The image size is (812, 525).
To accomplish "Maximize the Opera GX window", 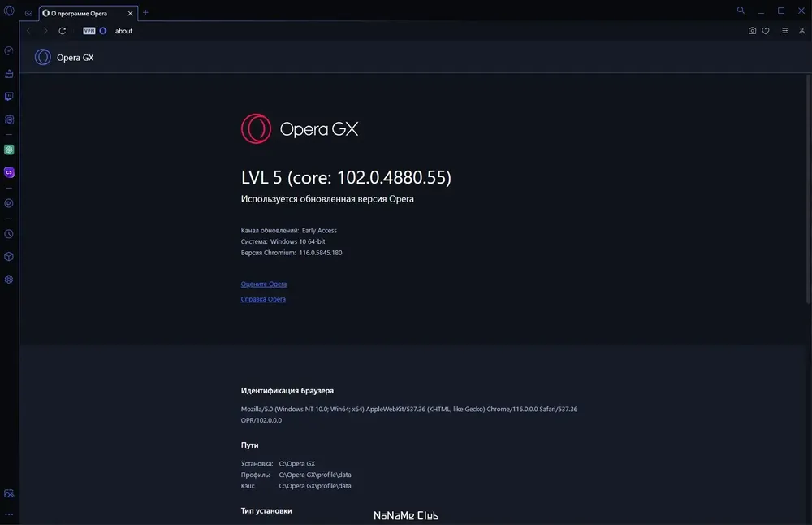I will point(781,11).
